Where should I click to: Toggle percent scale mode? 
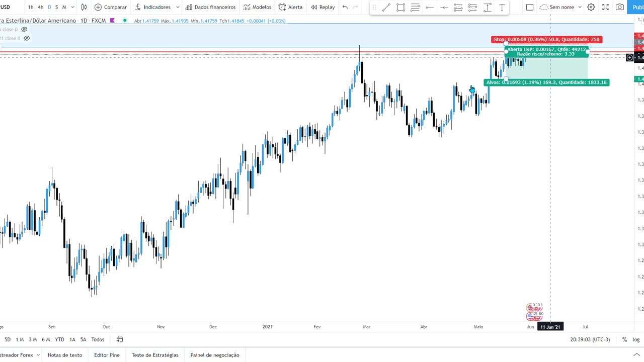tap(624, 339)
